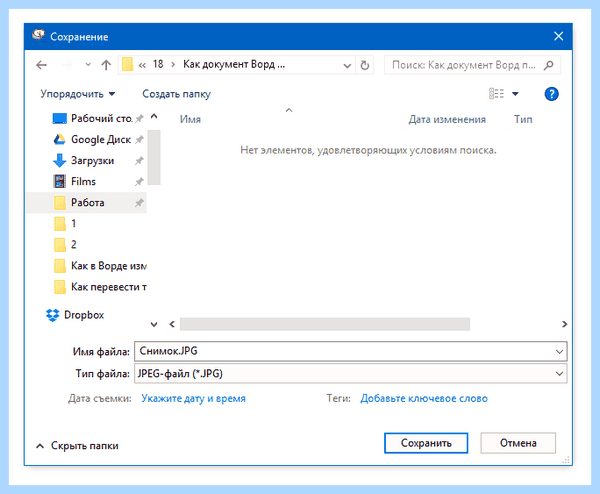Open view options dropdown arrow
The width and height of the screenshot is (600, 494).
[x=515, y=94]
